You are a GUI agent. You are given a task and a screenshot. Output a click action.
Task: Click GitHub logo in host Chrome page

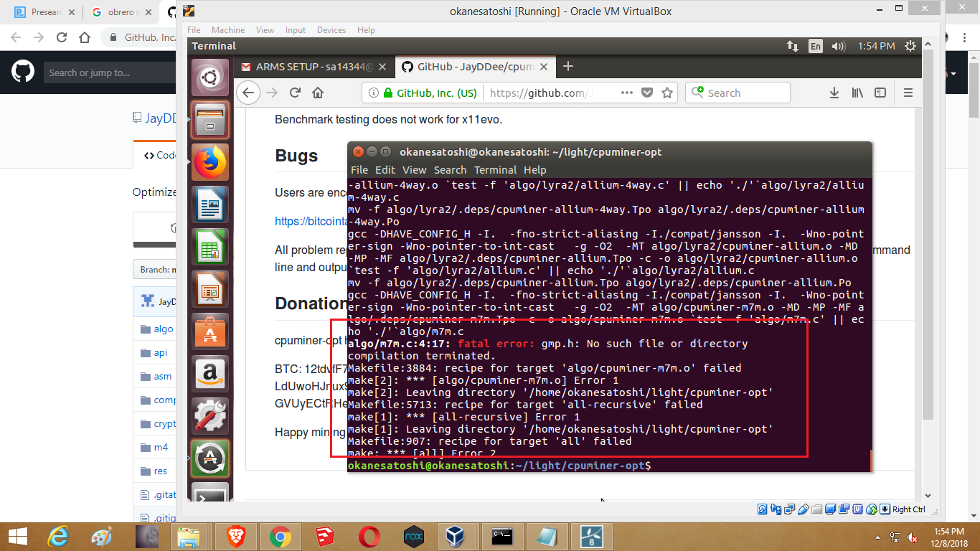click(x=23, y=72)
